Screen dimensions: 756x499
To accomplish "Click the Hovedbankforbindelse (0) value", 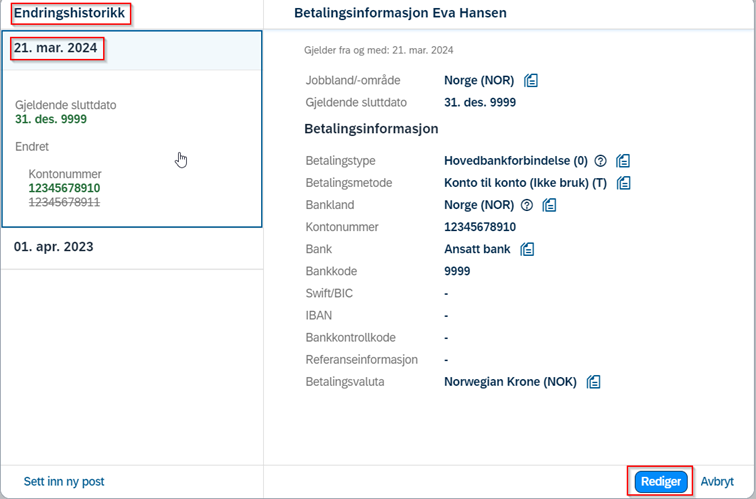I will pyautogui.click(x=515, y=161).
